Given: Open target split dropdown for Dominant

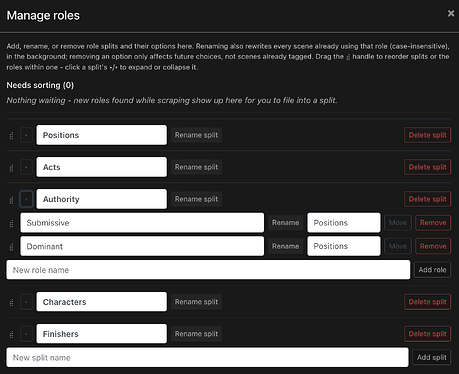Looking at the screenshot, I should tap(344, 246).
